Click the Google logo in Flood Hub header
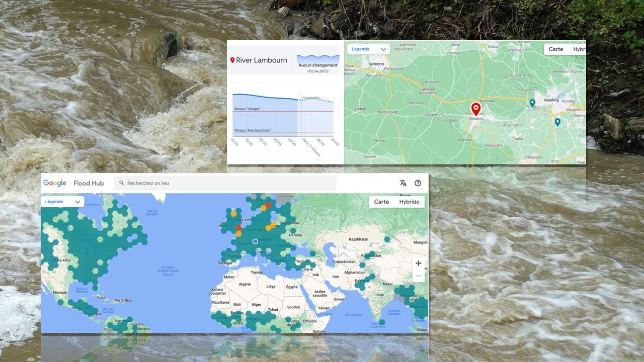Image resolution: width=644 pixels, height=362 pixels. [x=55, y=183]
